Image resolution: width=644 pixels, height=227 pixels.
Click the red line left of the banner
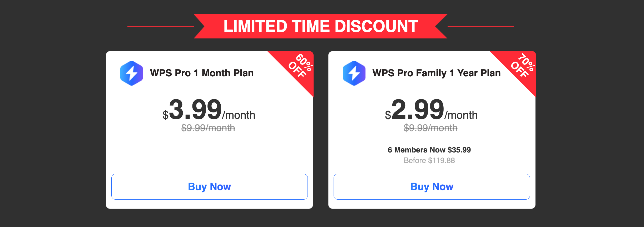pyautogui.click(x=161, y=26)
